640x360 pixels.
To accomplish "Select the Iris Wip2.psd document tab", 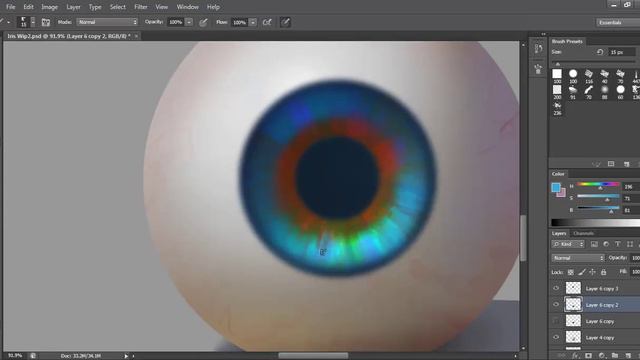I will point(69,36).
